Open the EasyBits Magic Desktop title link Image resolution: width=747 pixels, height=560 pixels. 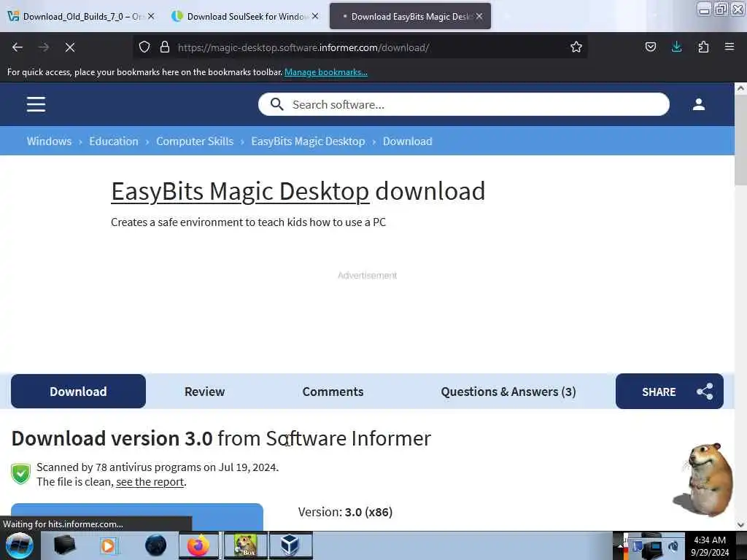click(240, 192)
